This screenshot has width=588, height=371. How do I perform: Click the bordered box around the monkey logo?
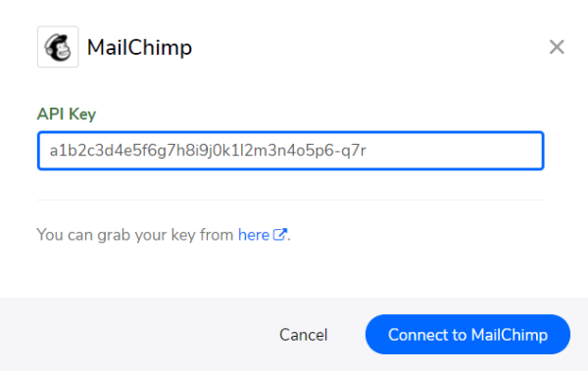[58, 47]
